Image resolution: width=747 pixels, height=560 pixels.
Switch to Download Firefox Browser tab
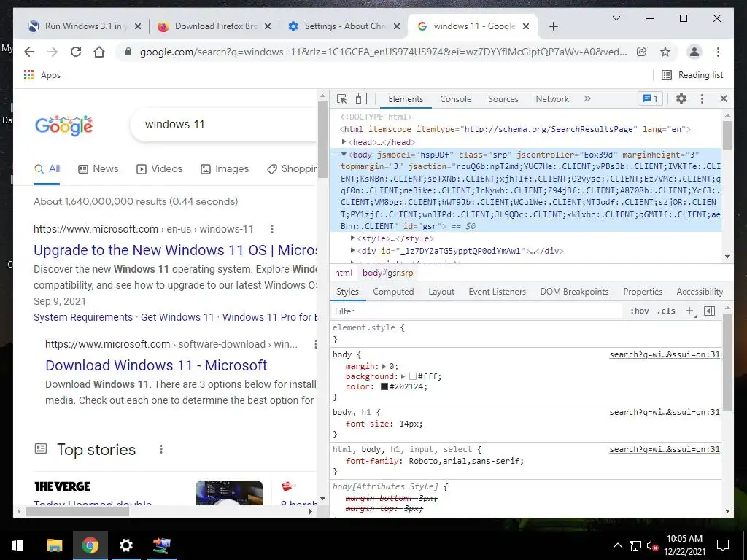[x=214, y=26]
